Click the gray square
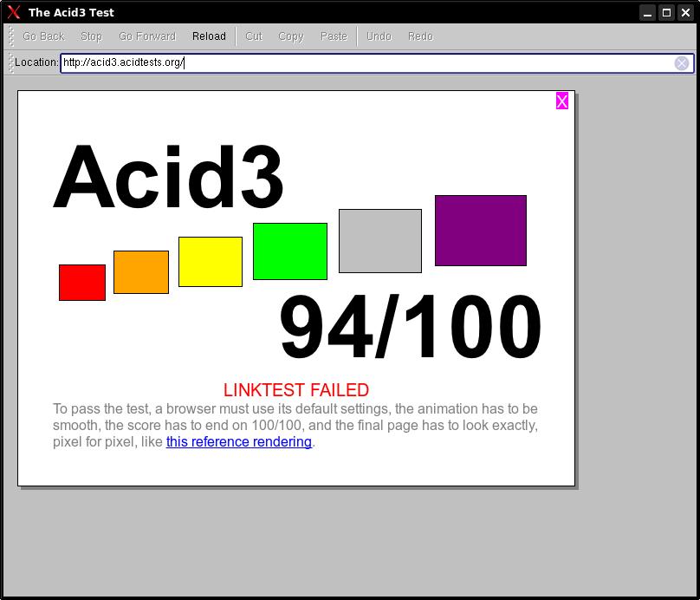The width and height of the screenshot is (700, 600). point(380,241)
